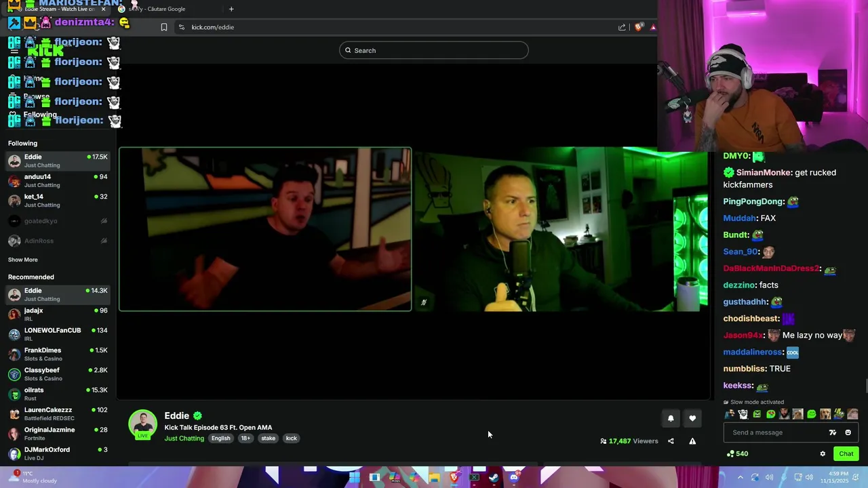
Task: Open channel points icon showing 540
Action: [737, 453]
